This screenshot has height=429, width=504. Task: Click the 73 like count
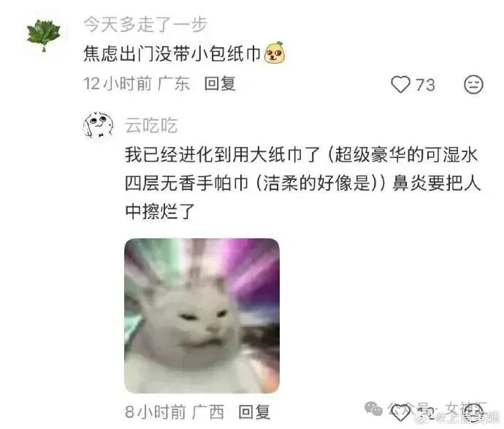(425, 85)
